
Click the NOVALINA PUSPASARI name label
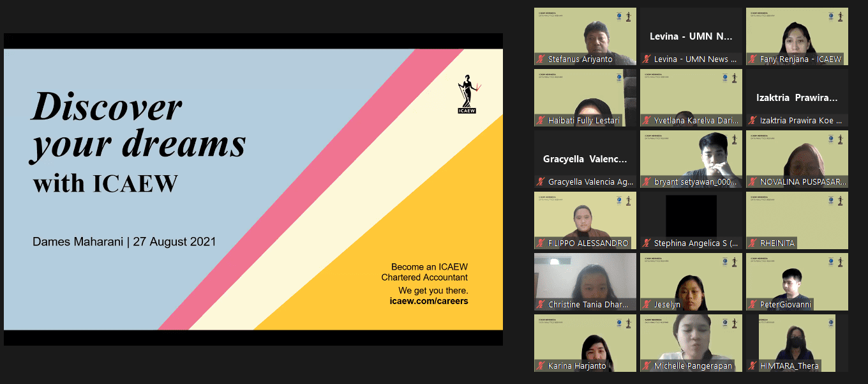coord(803,182)
